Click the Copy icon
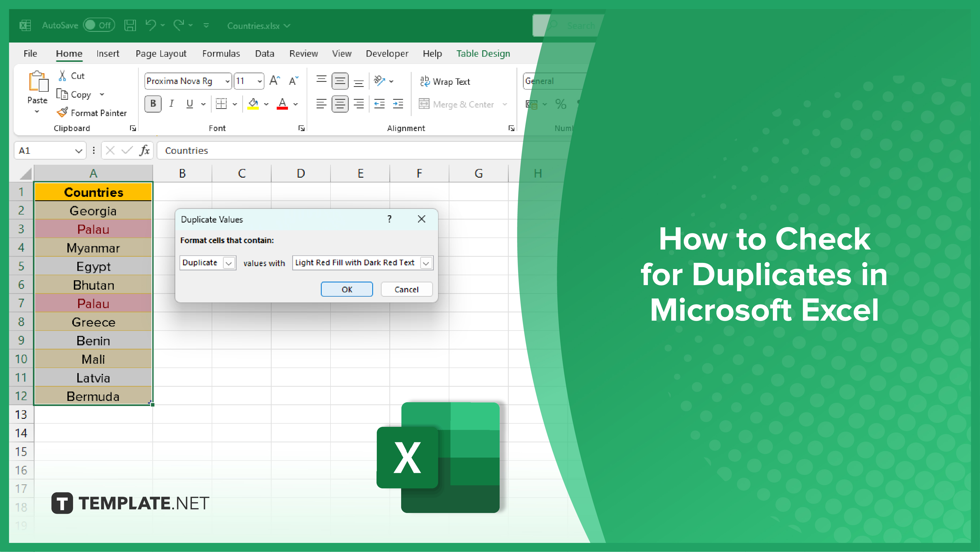This screenshot has width=980, height=552. click(x=63, y=94)
